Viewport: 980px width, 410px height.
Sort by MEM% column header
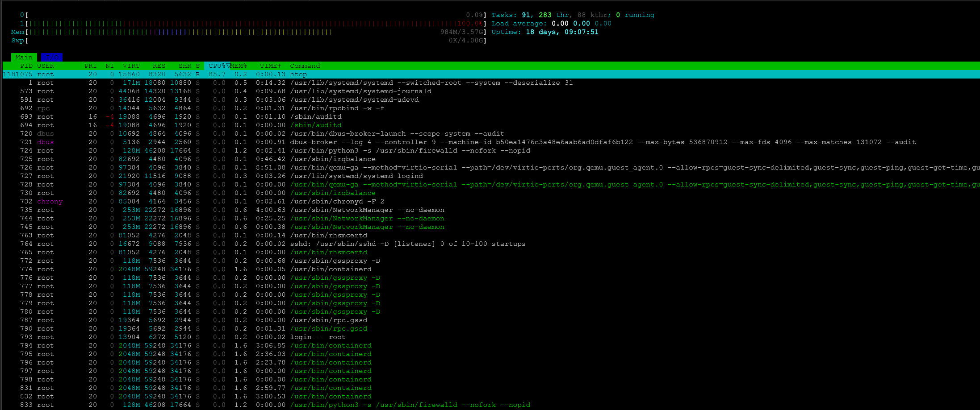(239, 66)
